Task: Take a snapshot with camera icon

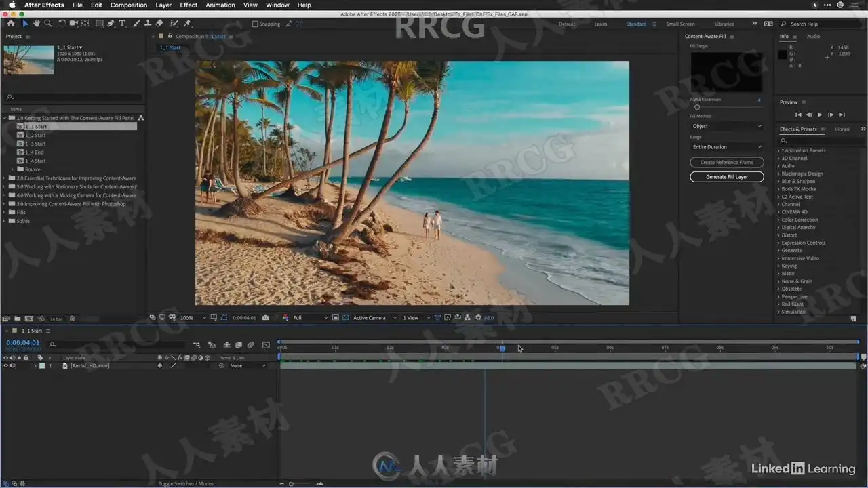Action: [x=265, y=317]
